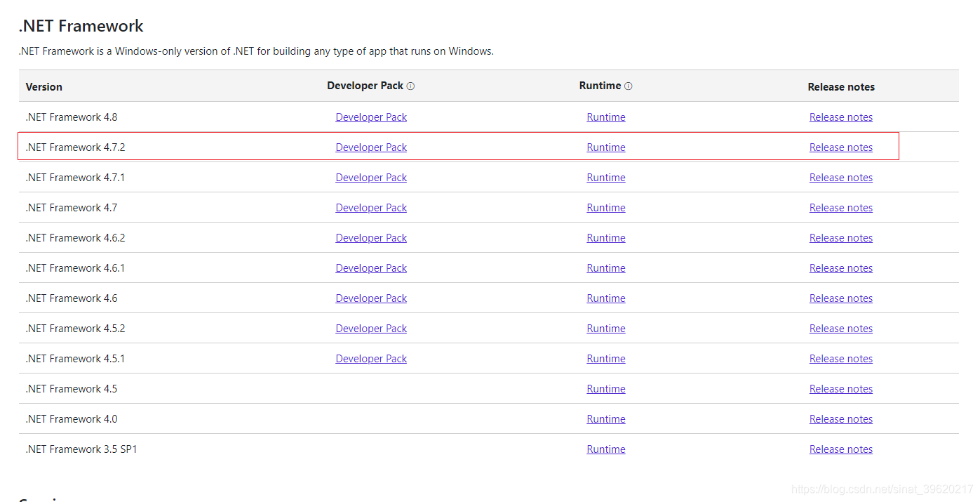980x502 pixels.
Task: View Release notes for .NET Framework 4.6.1
Action: pos(841,268)
